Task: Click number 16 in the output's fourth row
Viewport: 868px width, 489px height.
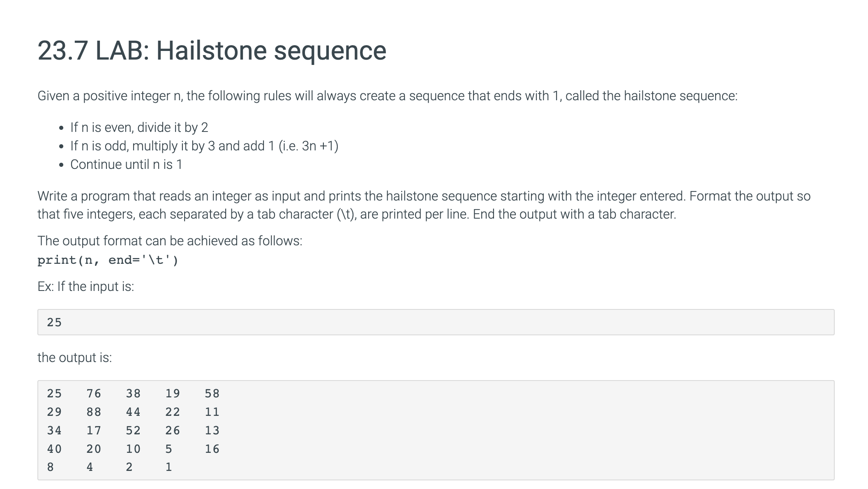Action: click(212, 449)
